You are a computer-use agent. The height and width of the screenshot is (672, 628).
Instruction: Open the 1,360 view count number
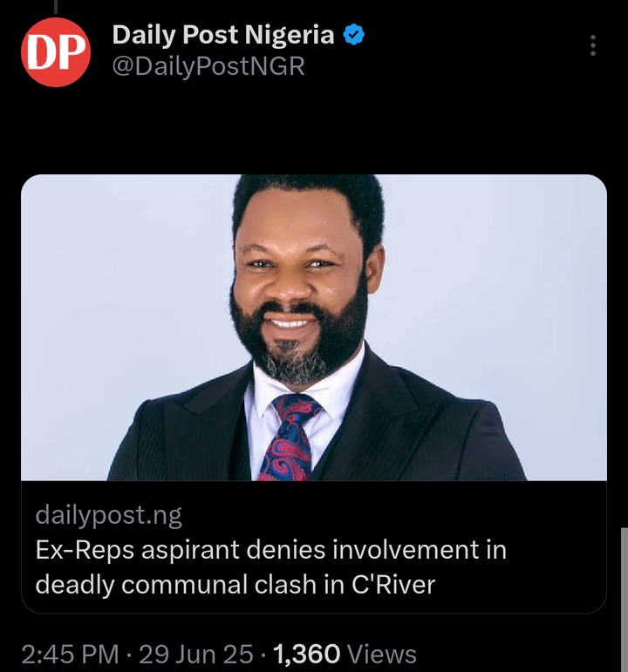coord(307,654)
